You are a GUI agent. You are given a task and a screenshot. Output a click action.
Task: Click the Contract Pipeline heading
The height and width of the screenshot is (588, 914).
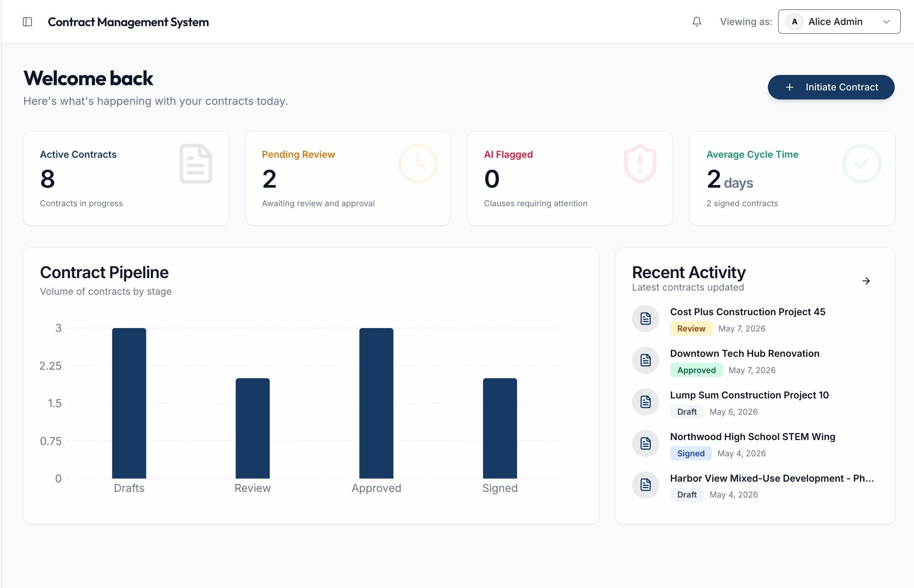104,272
